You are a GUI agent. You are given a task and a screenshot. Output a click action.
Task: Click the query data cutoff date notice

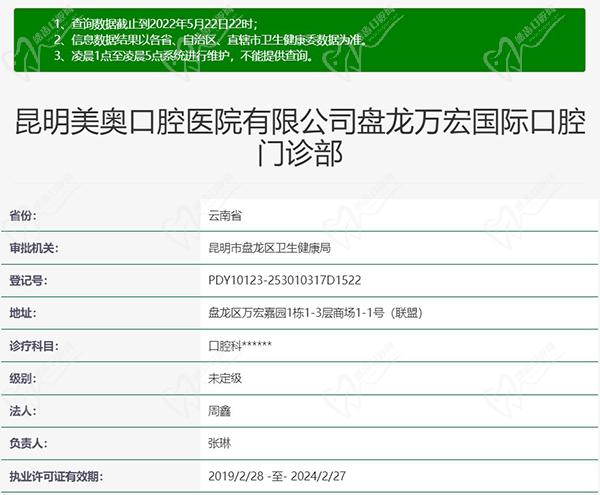pyautogui.click(x=164, y=22)
